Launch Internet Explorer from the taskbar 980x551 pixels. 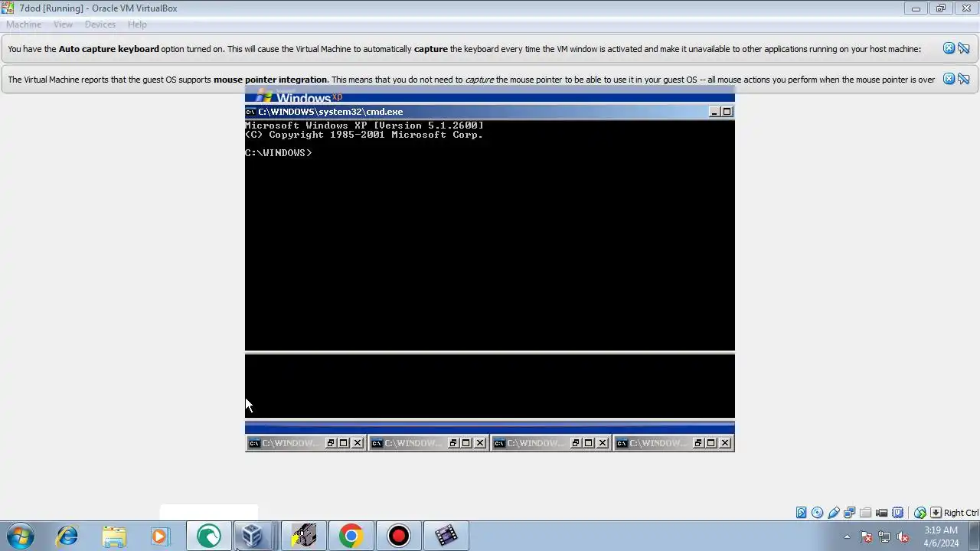(x=67, y=536)
